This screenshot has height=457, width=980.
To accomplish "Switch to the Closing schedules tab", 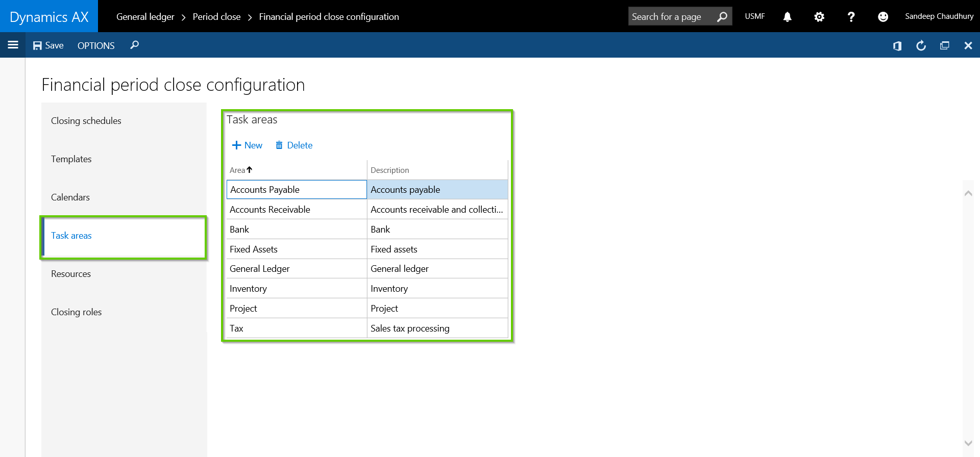I will [86, 121].
